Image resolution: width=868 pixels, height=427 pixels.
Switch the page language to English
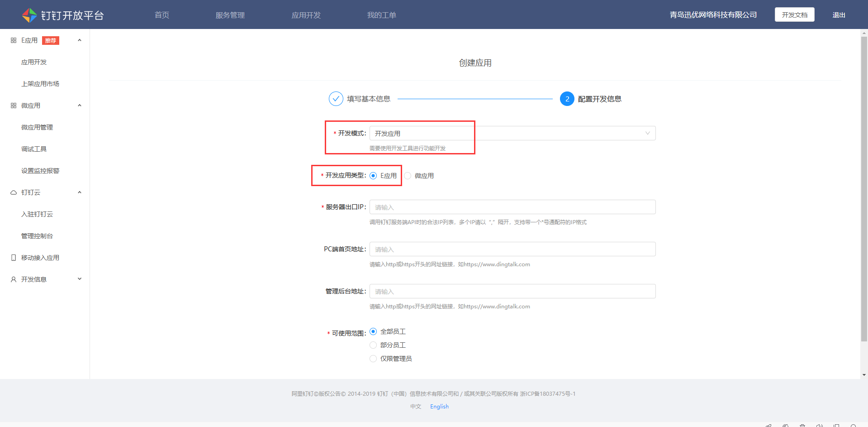439,406
